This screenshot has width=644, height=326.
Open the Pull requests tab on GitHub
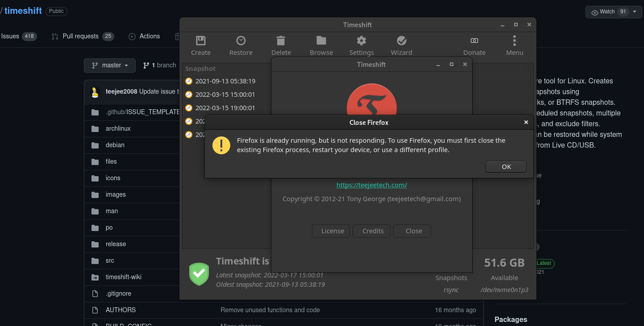[x=83, y=36]
